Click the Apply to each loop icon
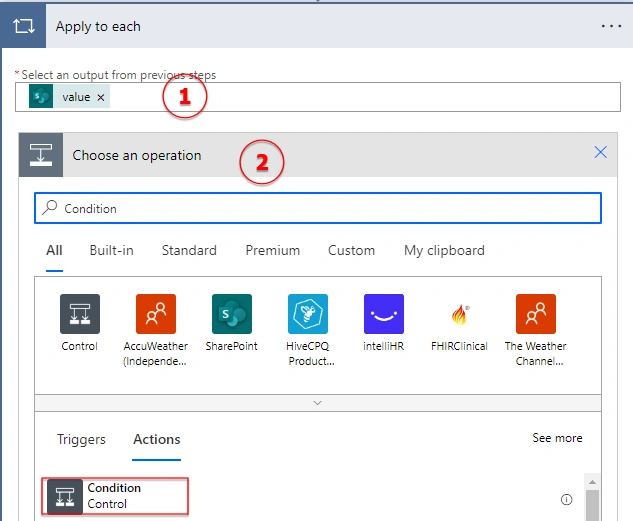Viewport: 633px width, 521px height. point(23,26)
